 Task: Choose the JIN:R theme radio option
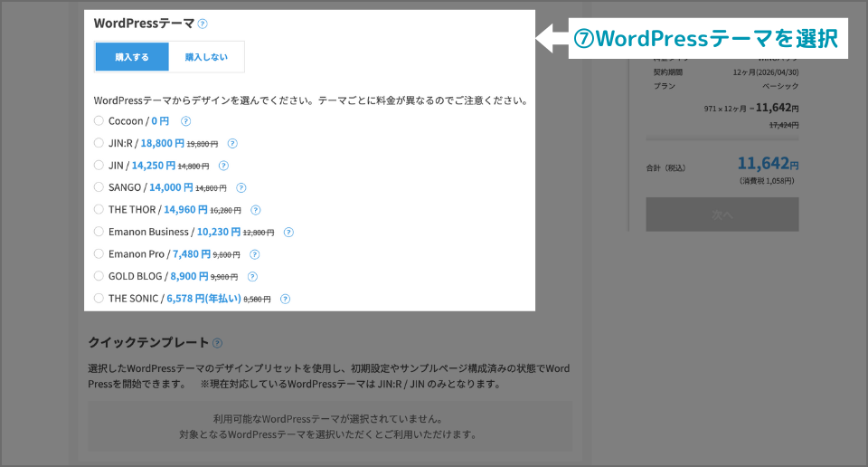[x=99, y=143]
